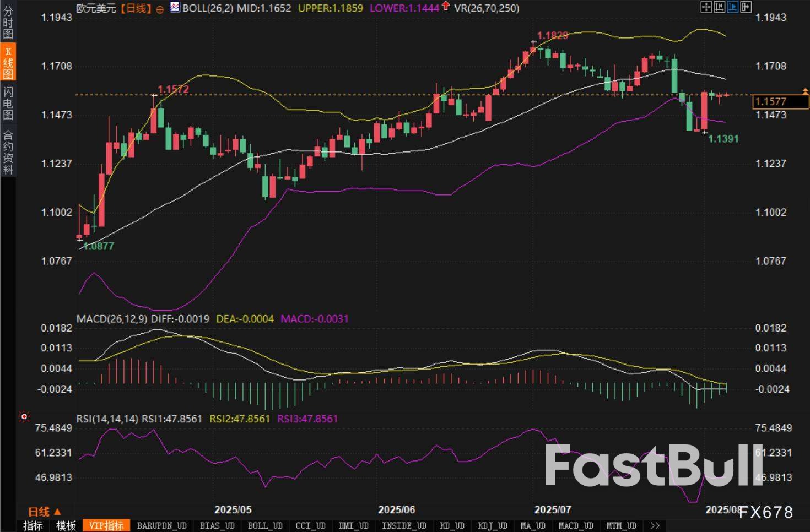
Task: Click the BOLL_UD indicator button
Action: coord(265,526)
